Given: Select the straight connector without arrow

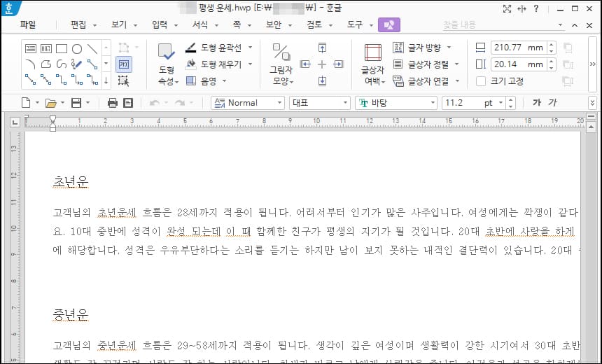Looking at the screenshot, I should click(92, 64).
